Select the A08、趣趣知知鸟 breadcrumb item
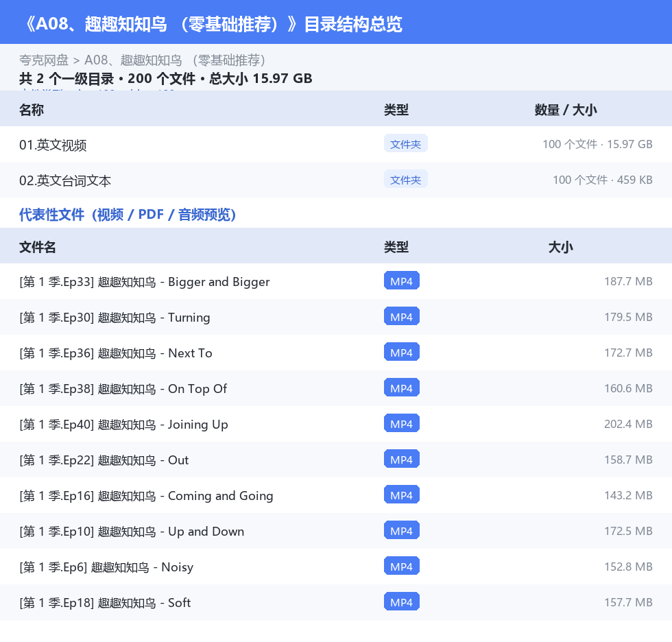This screenshot has width=672, height=642. tap(176, 60)
